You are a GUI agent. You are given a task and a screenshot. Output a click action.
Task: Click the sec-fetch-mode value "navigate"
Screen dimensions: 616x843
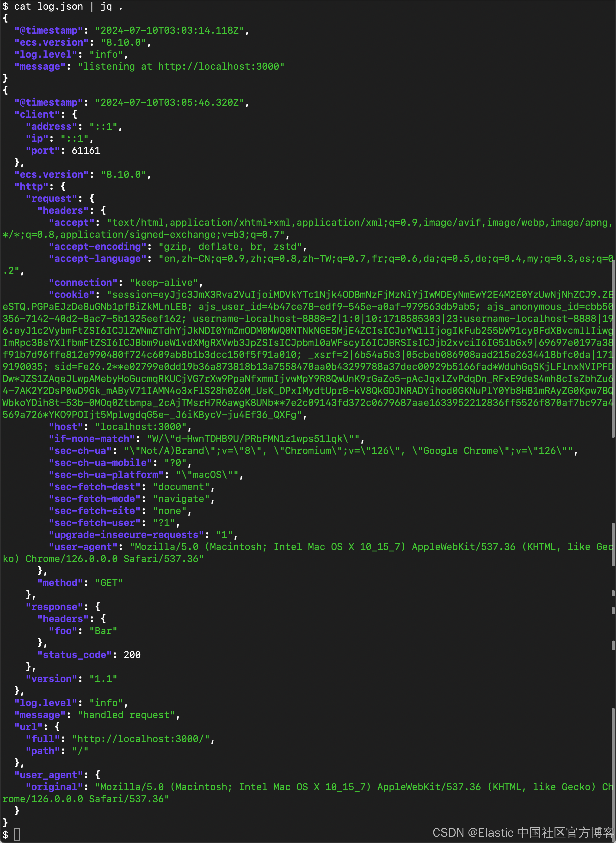(x=181, y=499)
